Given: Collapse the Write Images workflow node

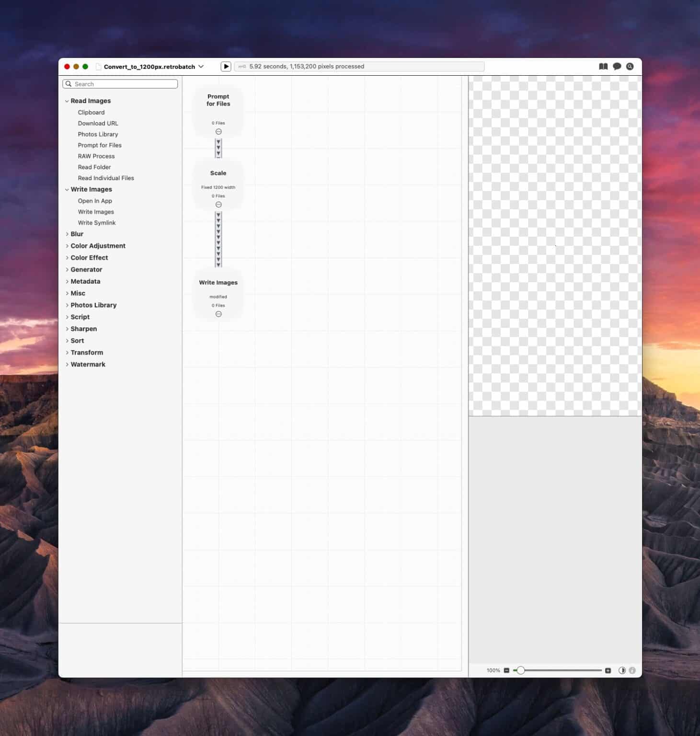Looking at the screenshot, I should [218, 314].
